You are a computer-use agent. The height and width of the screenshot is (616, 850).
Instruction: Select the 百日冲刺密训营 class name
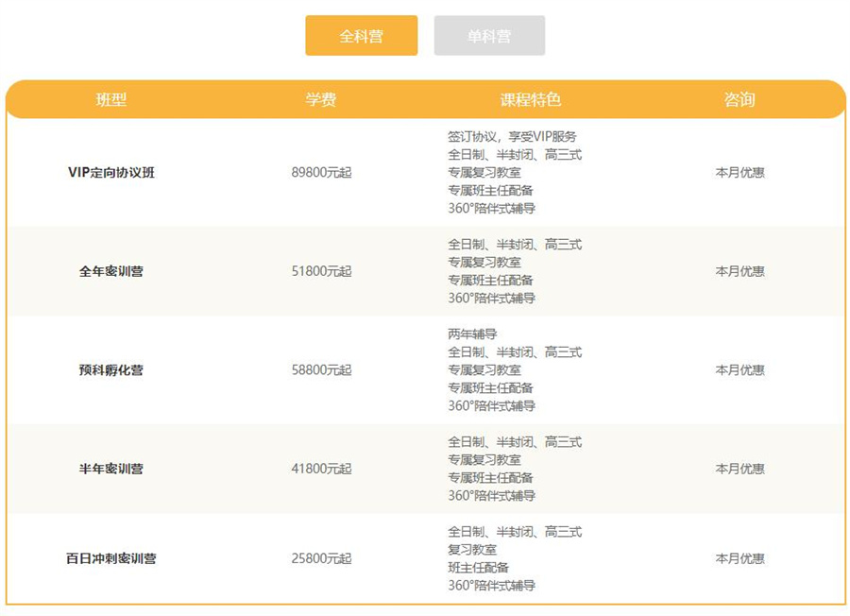(x=110, y=557)
